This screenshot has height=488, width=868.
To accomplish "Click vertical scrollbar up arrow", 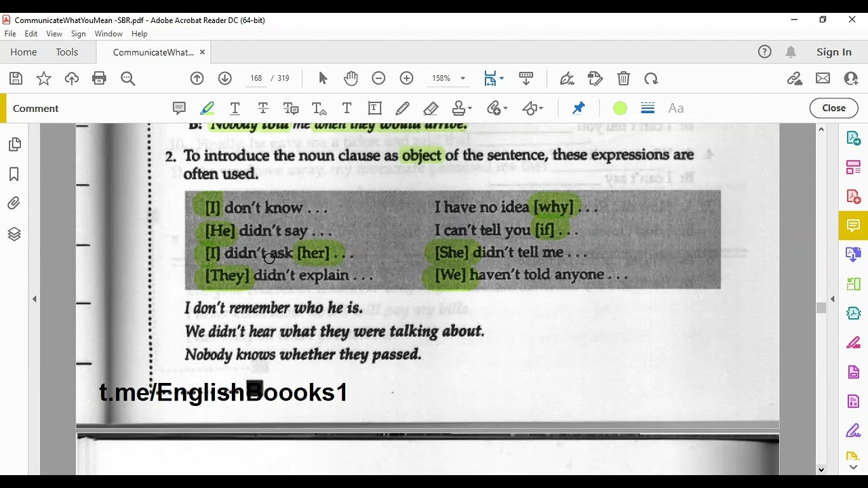I will click(x=821, y=129).
